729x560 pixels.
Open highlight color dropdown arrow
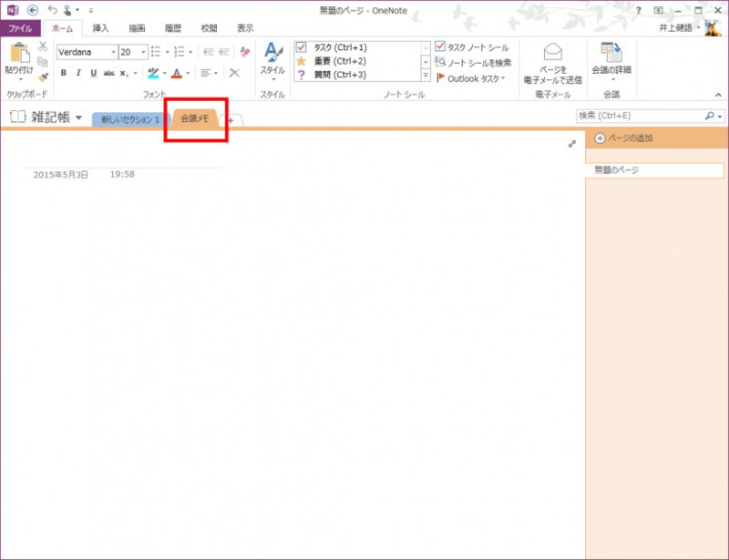point(165,73)
